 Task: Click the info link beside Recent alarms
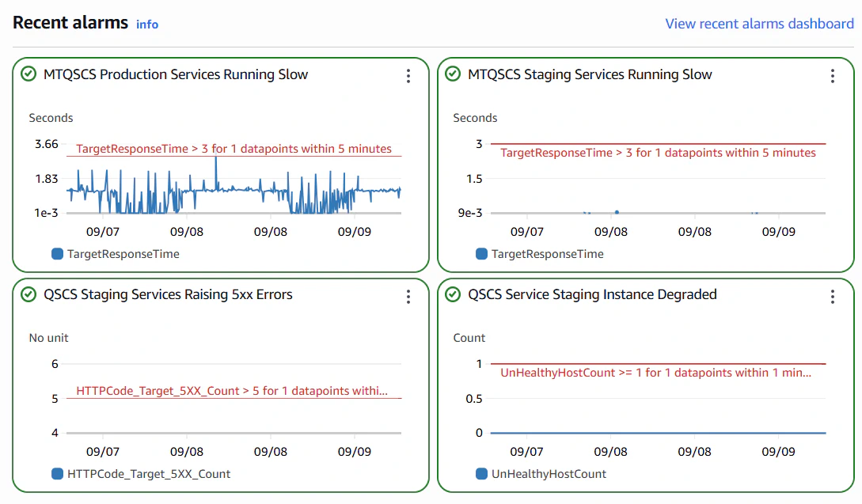147,25
